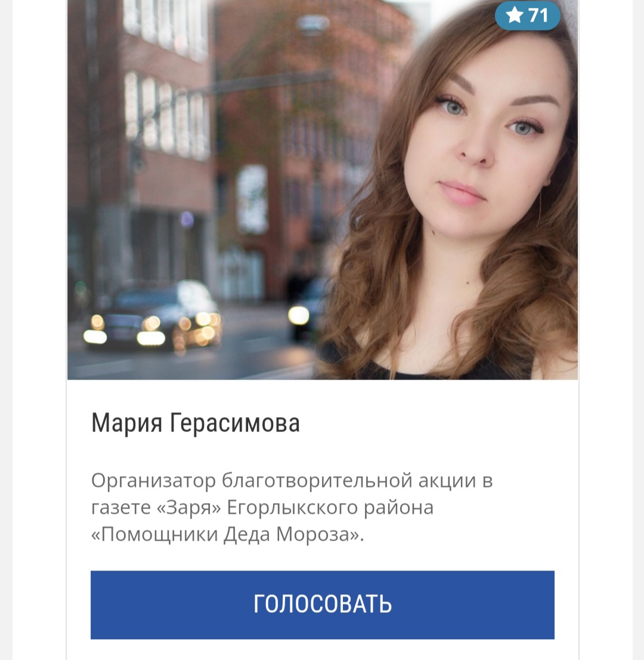Click the blue rounded votes badge
644x660 pixels.
pos(527,16)
